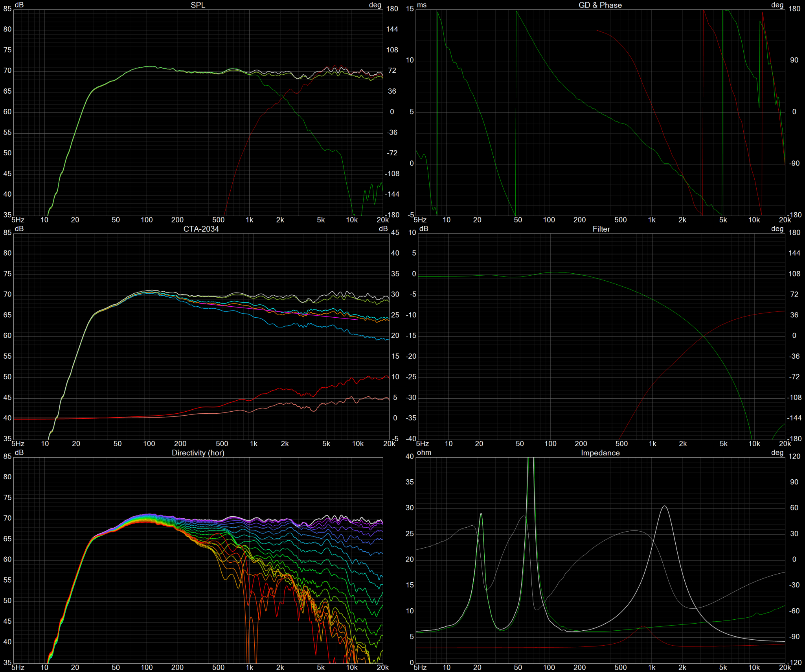Select the Filter chart title
Viewport: 805px width, 672px height.
point(601,229)
